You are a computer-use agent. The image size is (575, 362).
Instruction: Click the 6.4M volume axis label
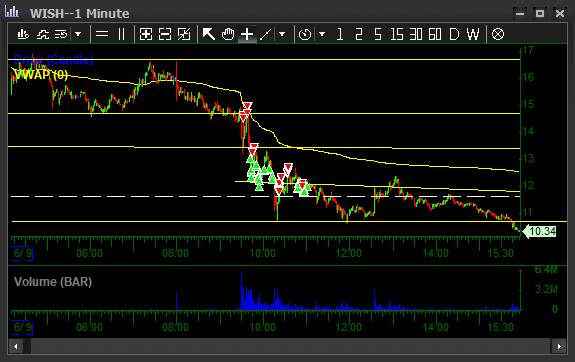(x=546, y=270)
